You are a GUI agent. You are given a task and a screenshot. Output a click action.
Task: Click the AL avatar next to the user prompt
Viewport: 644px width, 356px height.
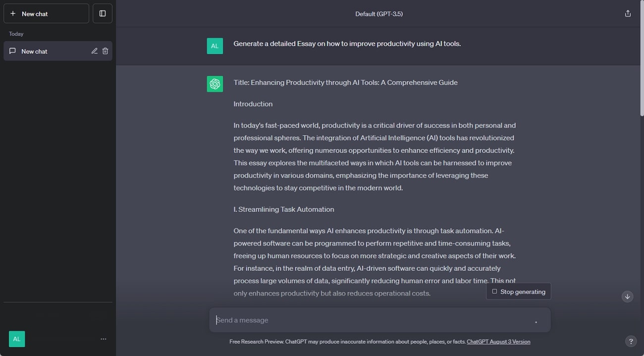215,46
